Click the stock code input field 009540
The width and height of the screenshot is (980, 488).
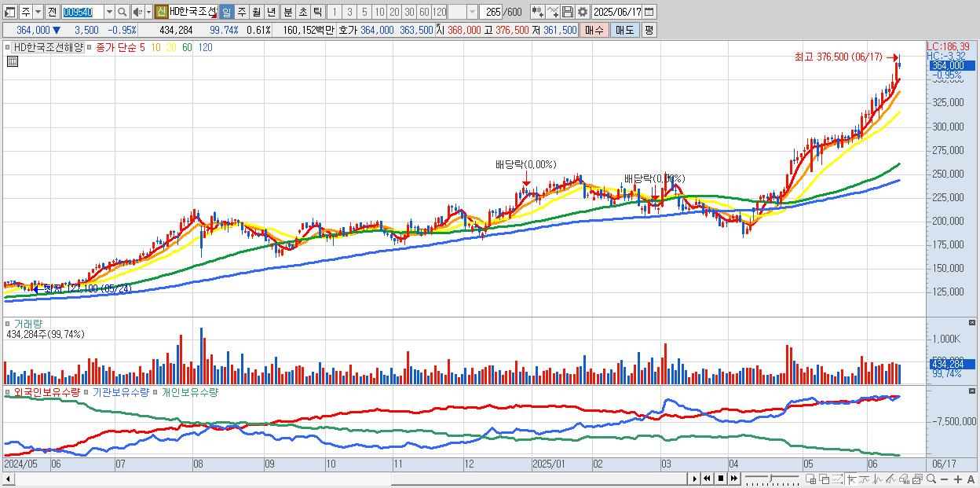[82, 12]
